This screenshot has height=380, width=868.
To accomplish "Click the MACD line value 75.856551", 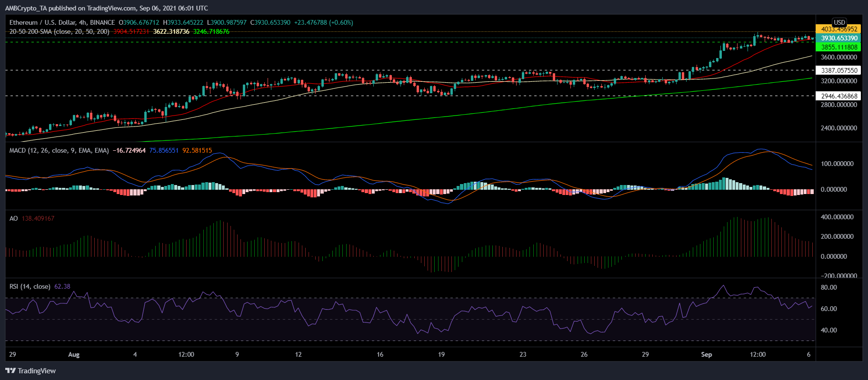I will coord(164,150).
